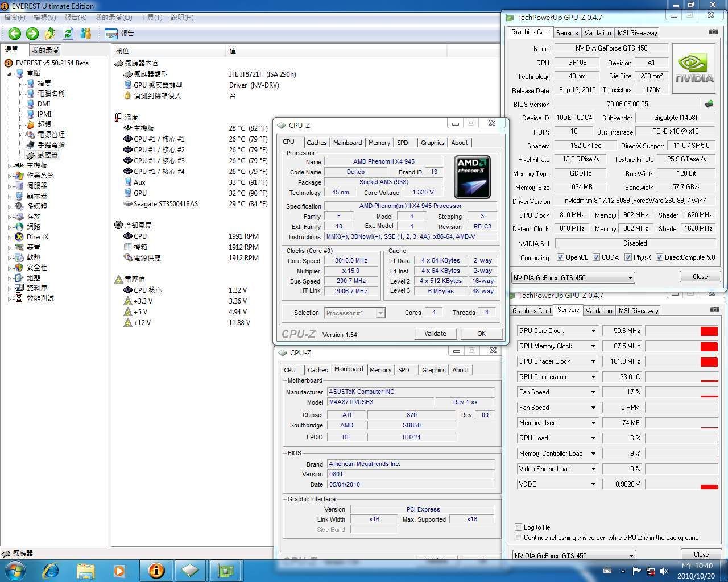Click the camera icon in GPU-Z Sensors window
The height and width of the screenshot is (582, 728).
point(714,310)
